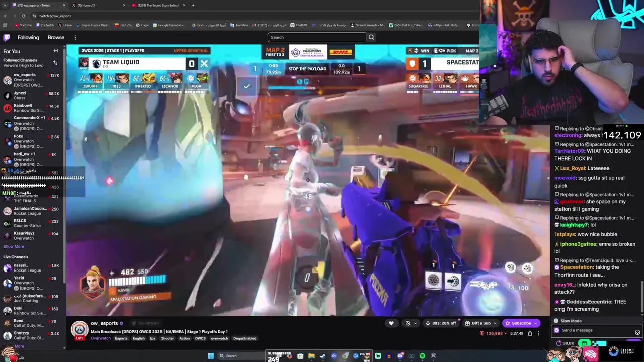Click the Esports tag
This screenshot has width=644, height=362.
coord(121,338)
